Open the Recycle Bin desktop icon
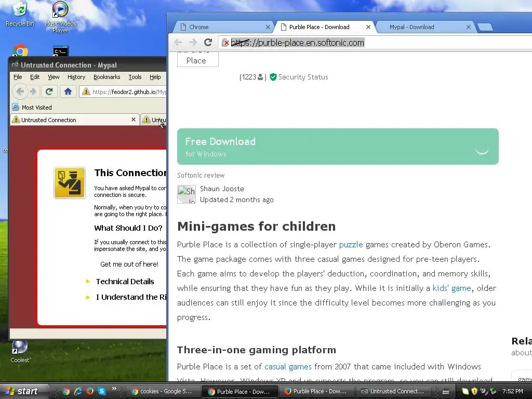Screen dimensions: 532x399 click(x=20, y=14)
